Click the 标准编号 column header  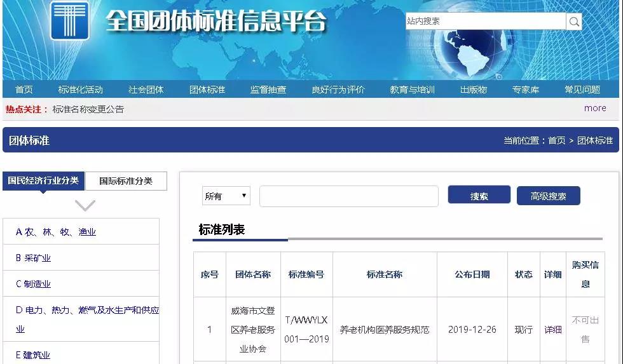coord(306,274)
